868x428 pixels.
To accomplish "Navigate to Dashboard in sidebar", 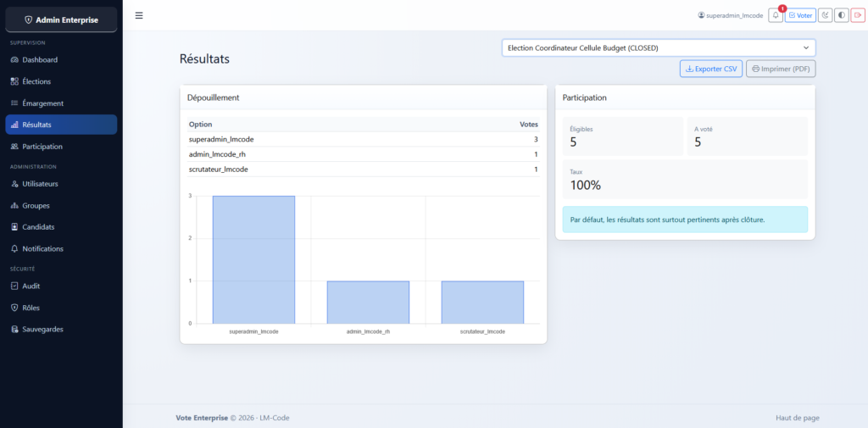I will (40, 59).
